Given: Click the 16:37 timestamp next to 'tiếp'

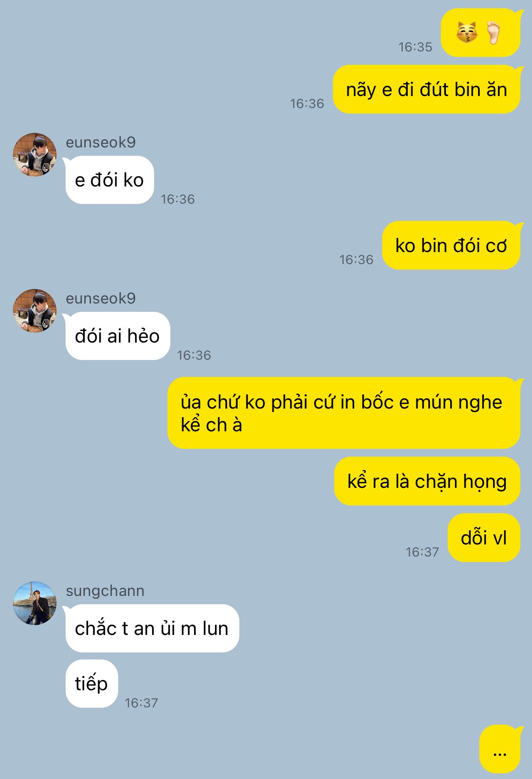Looking at the screenshot, I should tap(141, 703).
